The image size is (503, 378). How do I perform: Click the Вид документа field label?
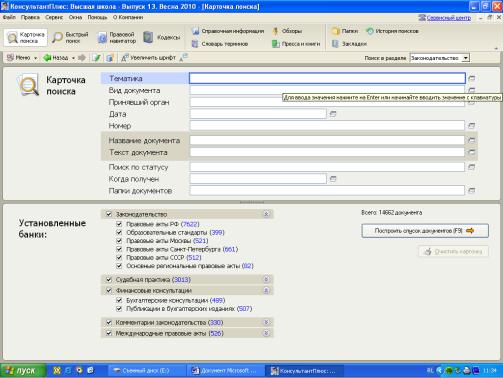point(134,90)
